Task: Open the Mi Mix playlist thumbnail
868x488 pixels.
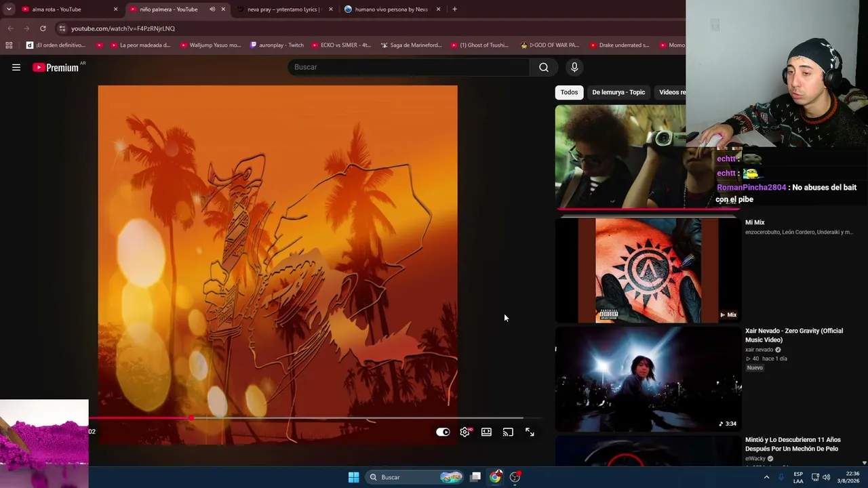Action: (x=648, y=270)
